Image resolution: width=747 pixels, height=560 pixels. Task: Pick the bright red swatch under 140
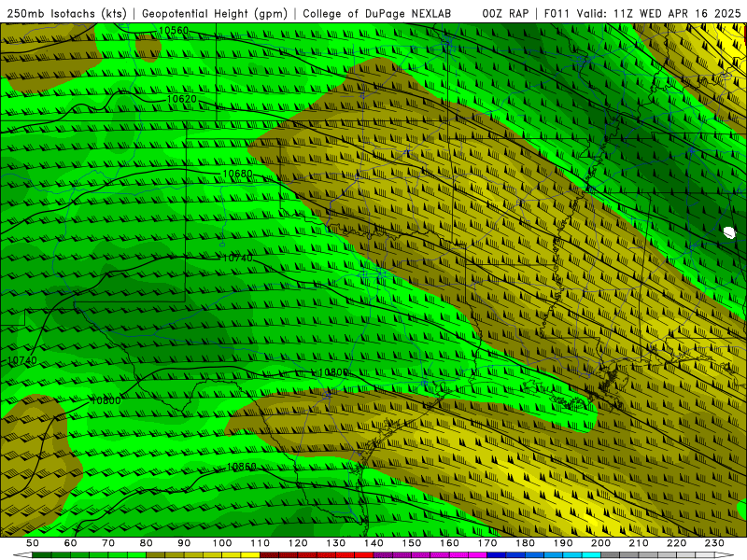364,555
